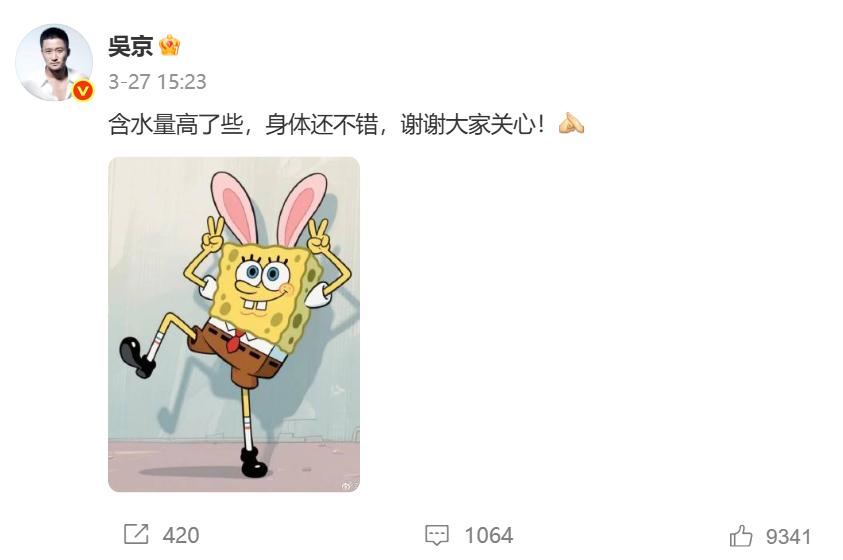Click the post timestamp 3-27 15:23

pyautogui.click(x=157, y=82)
